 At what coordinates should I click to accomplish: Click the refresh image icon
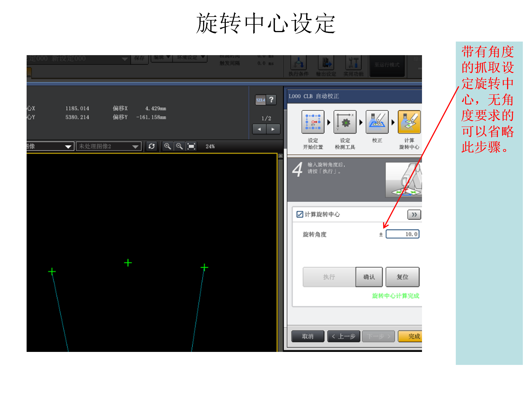tap(152, 146)
